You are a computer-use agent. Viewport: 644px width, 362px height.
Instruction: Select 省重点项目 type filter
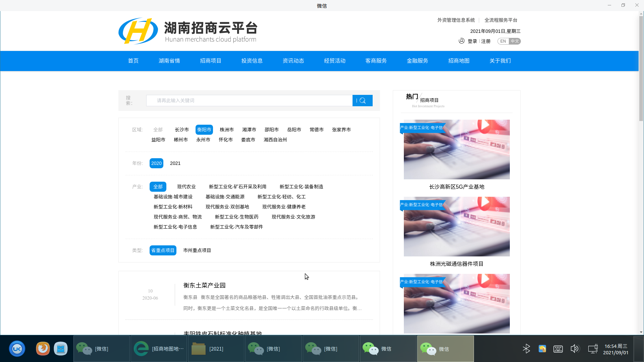163,250
